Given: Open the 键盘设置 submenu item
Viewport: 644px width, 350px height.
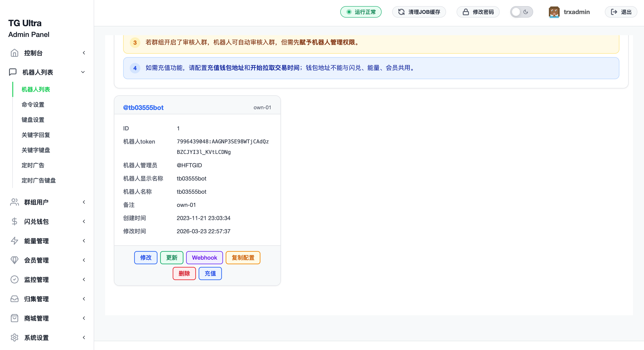Looking at the screenshot, I should [33, 120].
